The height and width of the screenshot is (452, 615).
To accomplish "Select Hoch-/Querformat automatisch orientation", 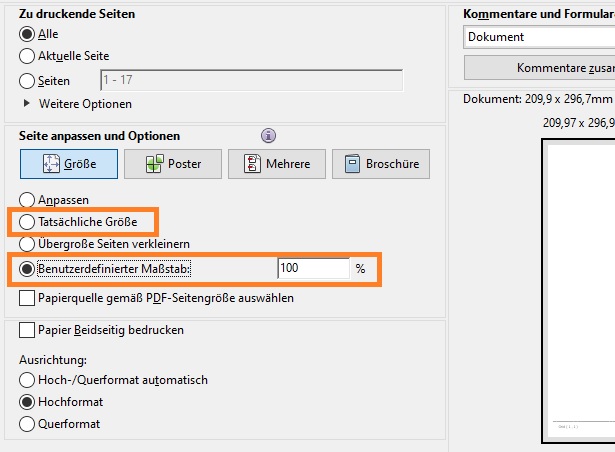I will [x=27, y=380].
